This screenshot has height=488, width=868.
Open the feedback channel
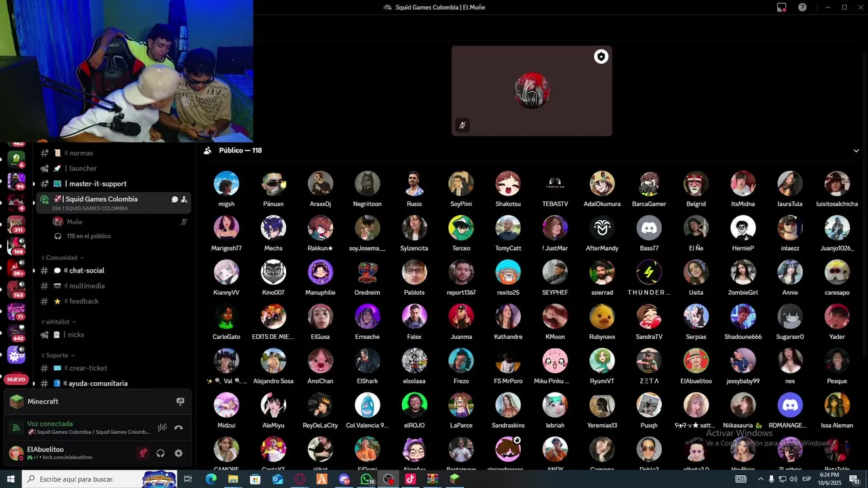[x=113, y=301]
